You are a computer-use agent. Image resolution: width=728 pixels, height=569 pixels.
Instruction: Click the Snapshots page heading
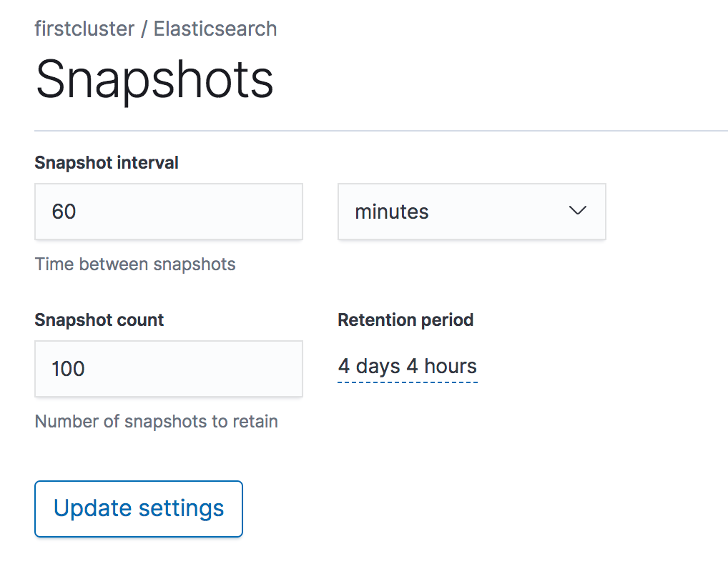[154, 79]
